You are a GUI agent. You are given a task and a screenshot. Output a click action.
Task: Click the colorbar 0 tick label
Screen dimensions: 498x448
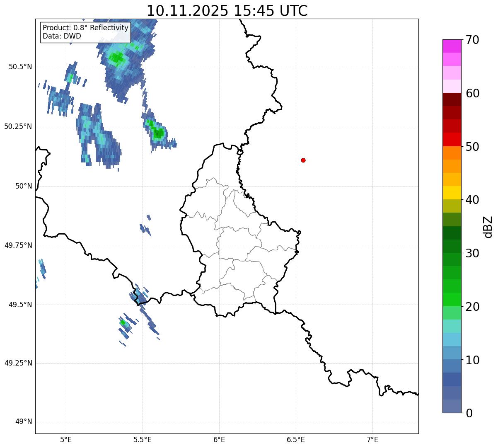469,413
